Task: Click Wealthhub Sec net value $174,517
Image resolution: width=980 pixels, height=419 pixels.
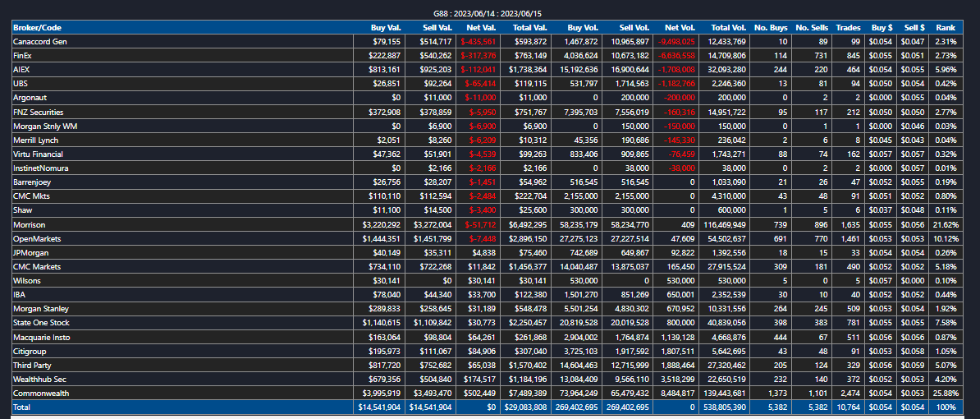Action: (x=480, y=379)
